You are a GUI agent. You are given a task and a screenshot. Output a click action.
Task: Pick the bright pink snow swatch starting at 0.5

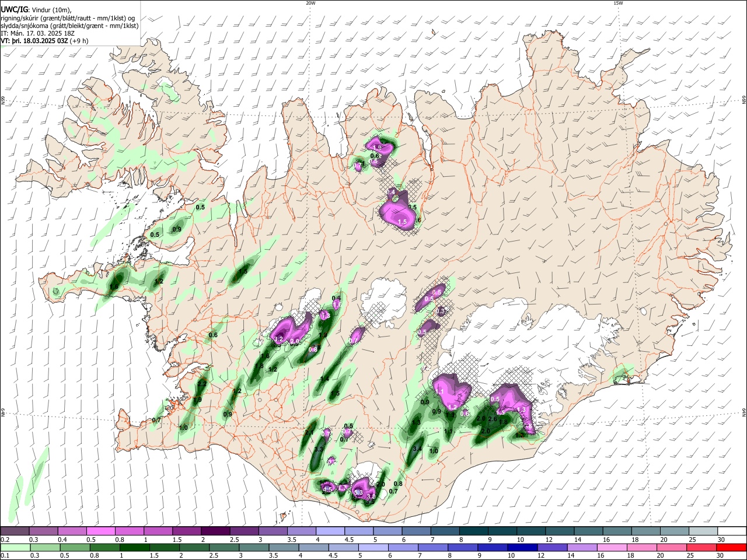tap(101, 531)
